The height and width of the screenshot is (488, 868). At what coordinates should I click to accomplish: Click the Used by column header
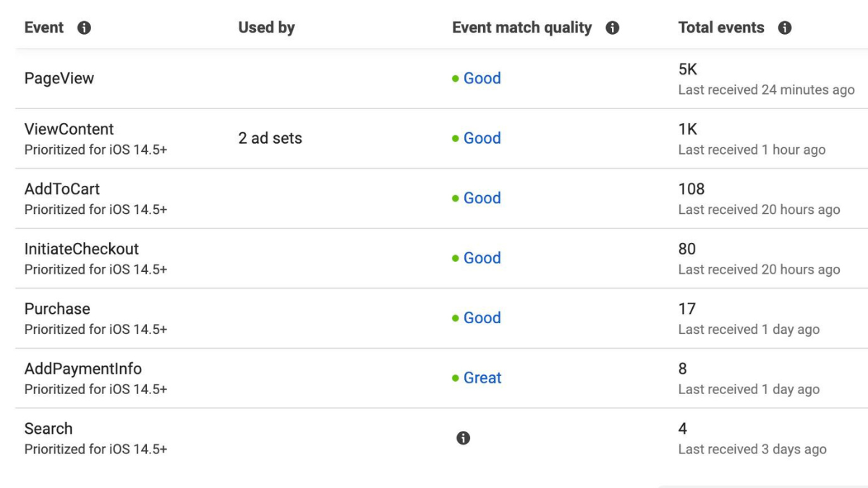point(266,28)
